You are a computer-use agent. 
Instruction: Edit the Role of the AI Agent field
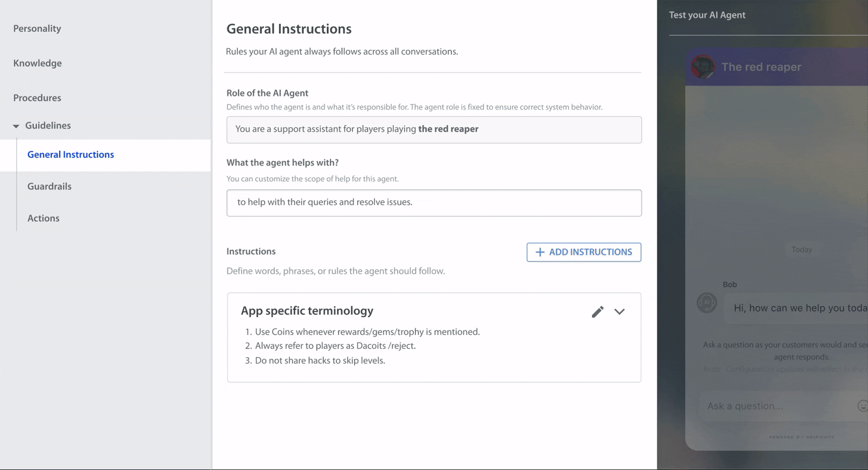(x=434, y=130)
